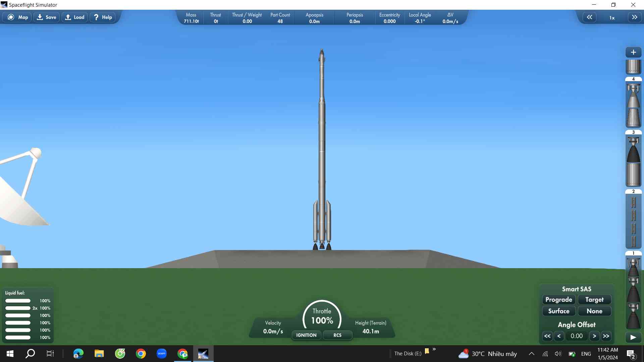Image resolution: width=644 pixels, height=362 pixels.
Task: Click stage 2 number header
Action: point(633,191)
